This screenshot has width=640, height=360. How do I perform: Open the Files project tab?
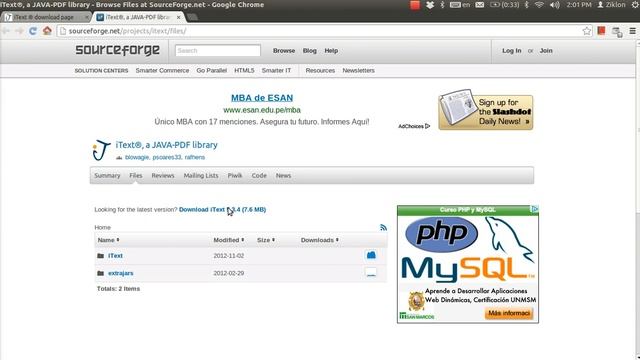[136, 176]
